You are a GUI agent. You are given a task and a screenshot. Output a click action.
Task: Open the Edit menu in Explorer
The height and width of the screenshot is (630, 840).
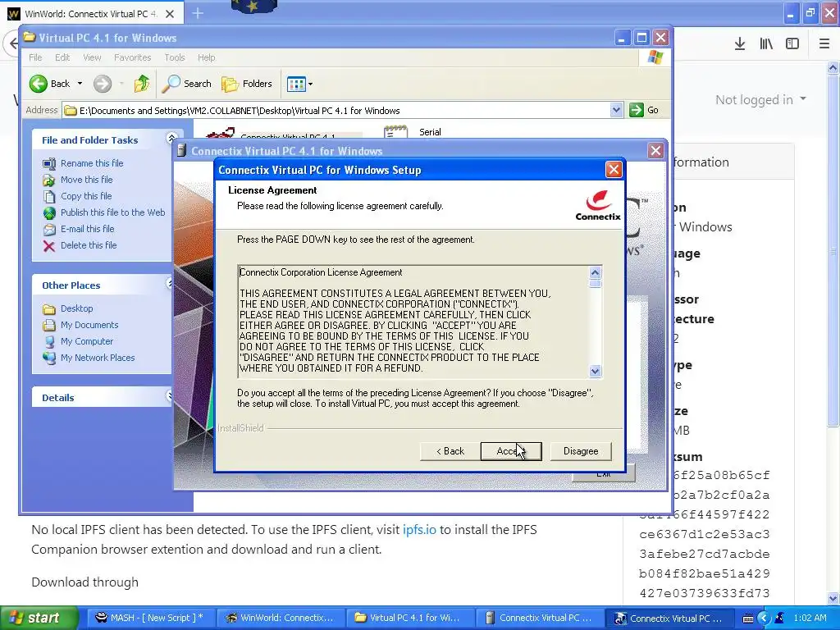pyautogui.click(x=62, y=57)
